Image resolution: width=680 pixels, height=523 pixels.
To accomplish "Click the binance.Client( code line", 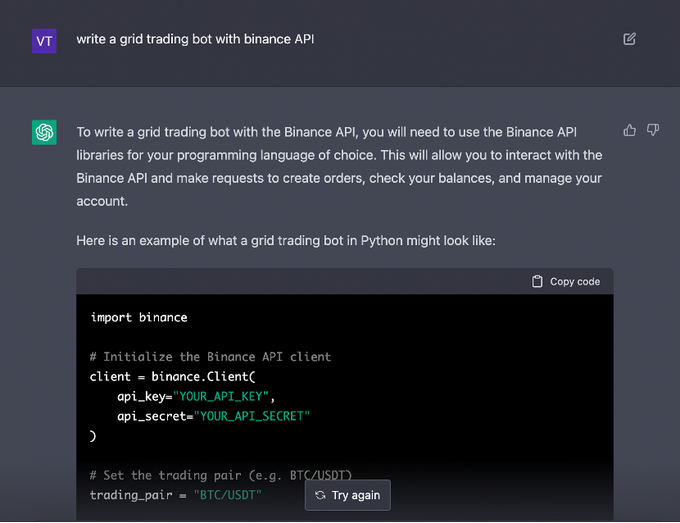I will pos(173,376).
